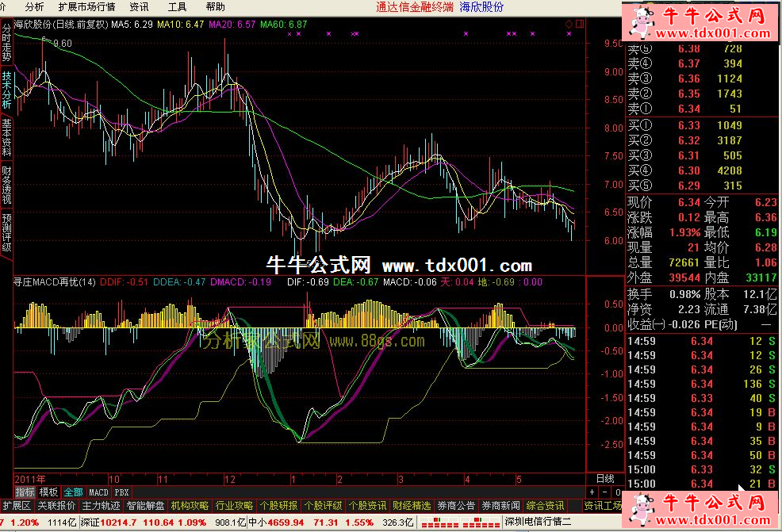Click the 14:59 trade row with volume 136
Viewport: 782px width, 532px height.
coord(702,384)
